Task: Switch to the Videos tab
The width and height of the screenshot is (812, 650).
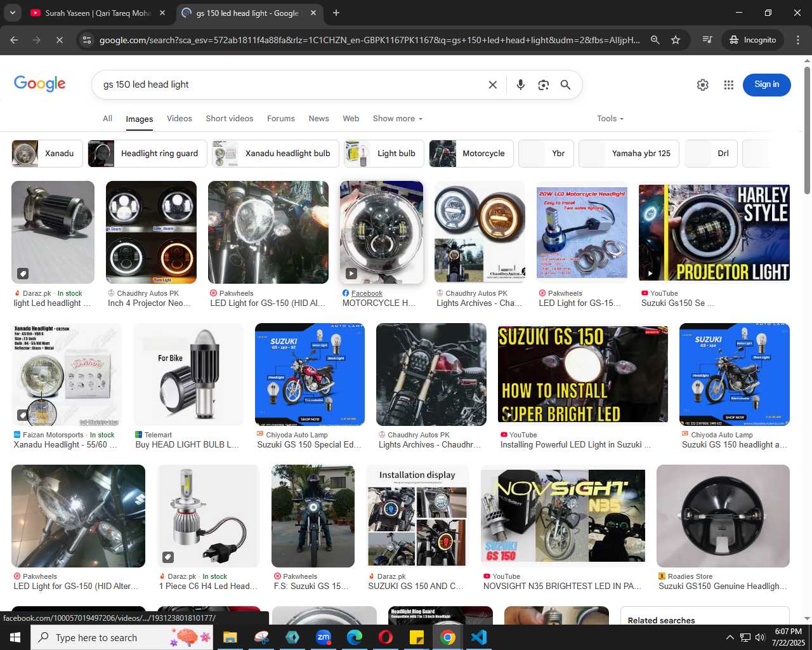Action: 180,119
